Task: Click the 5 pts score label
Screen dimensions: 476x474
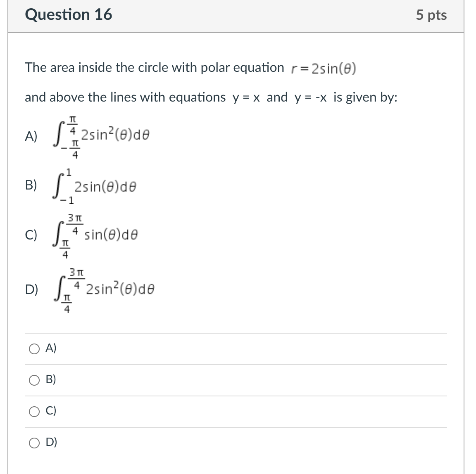Action: (431, 15)
